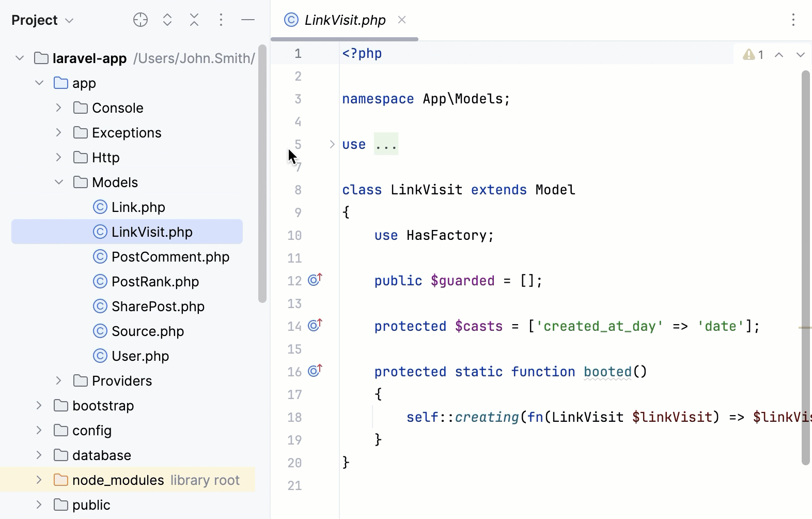Click the override gutter icon on line 14

click(315, 326)
